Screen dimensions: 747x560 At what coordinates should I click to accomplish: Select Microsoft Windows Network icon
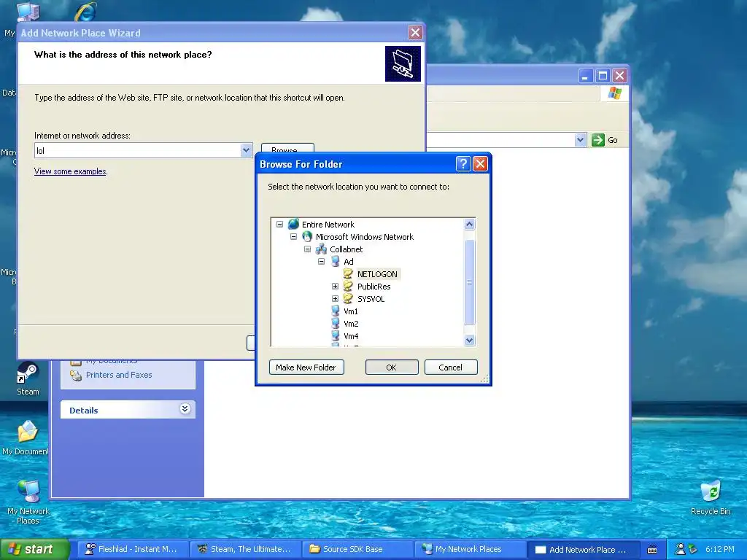307,237
